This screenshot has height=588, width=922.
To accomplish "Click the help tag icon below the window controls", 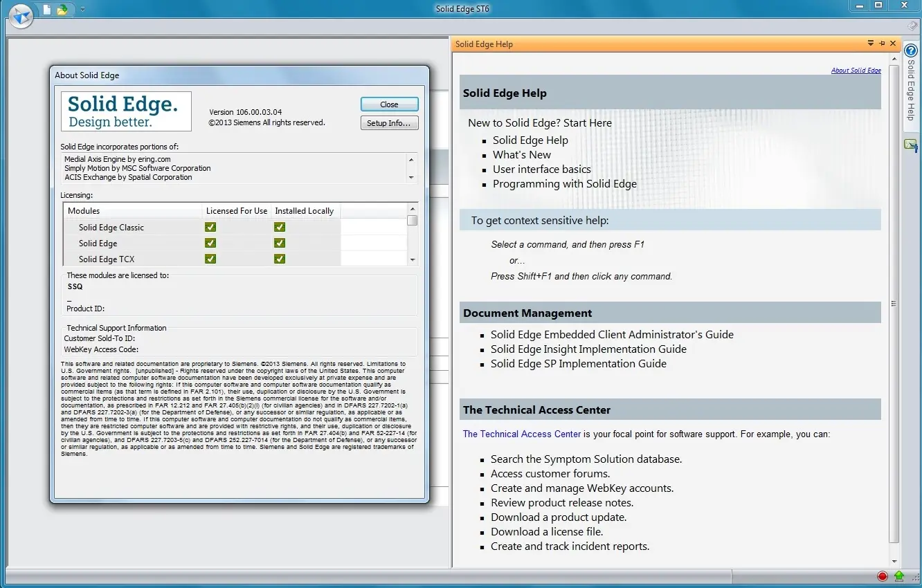I will [913, 25].
